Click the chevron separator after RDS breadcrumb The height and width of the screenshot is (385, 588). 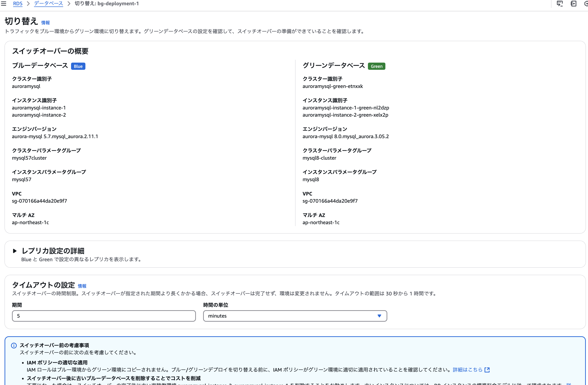pos(28,3)
